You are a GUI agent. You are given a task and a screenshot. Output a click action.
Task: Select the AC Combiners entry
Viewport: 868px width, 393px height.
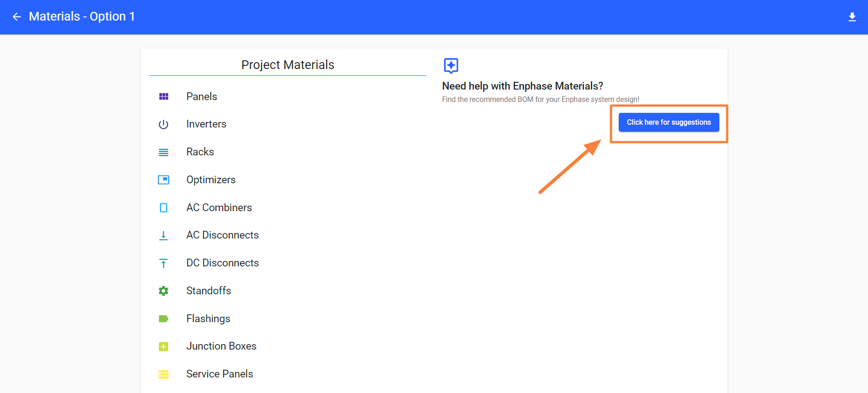(219, 208)
